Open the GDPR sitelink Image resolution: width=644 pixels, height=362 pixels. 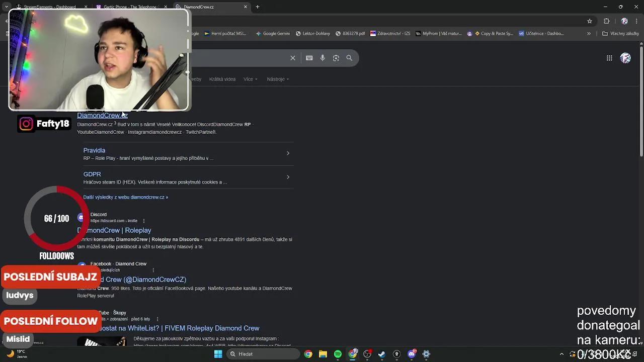click(92, 174)
